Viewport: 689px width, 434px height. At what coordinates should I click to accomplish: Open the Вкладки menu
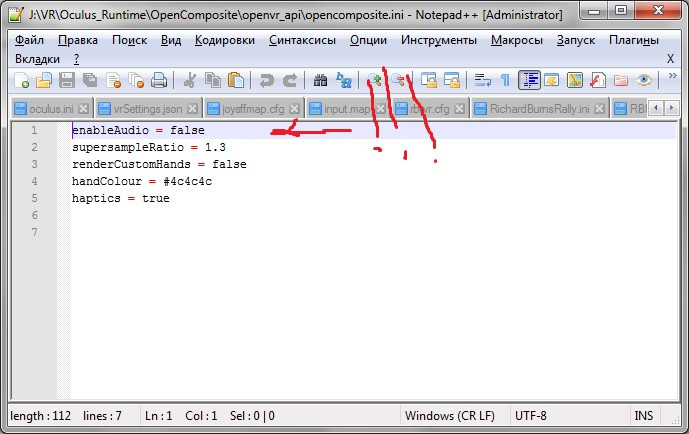(x=37, y=59)
